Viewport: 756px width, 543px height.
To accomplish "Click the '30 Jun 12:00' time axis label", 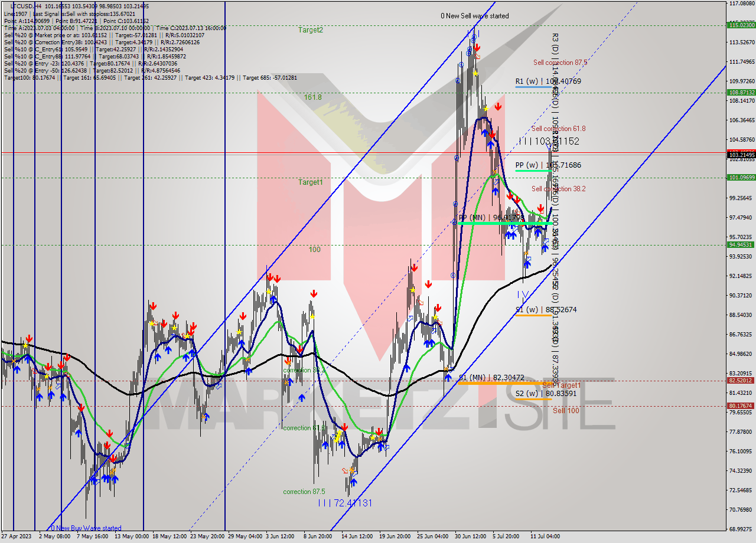I will point(471,537).
